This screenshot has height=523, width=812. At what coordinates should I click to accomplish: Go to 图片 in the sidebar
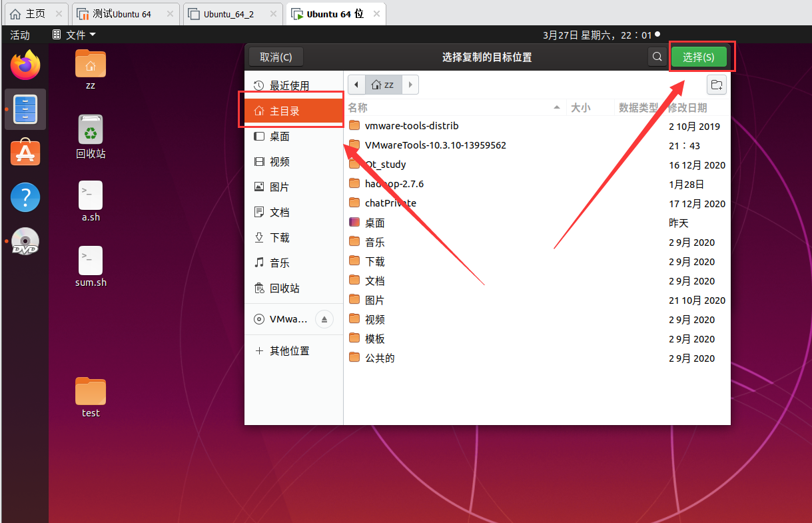[x=294, y=187]
